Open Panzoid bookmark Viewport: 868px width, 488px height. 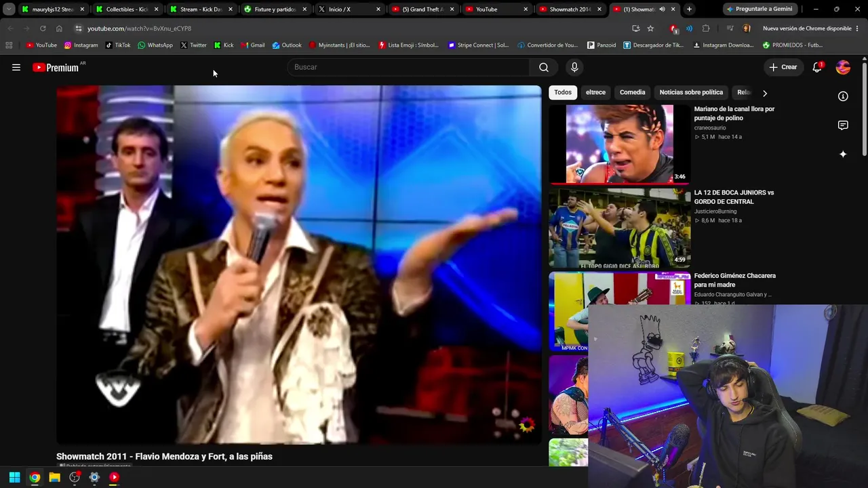point(601,45)
